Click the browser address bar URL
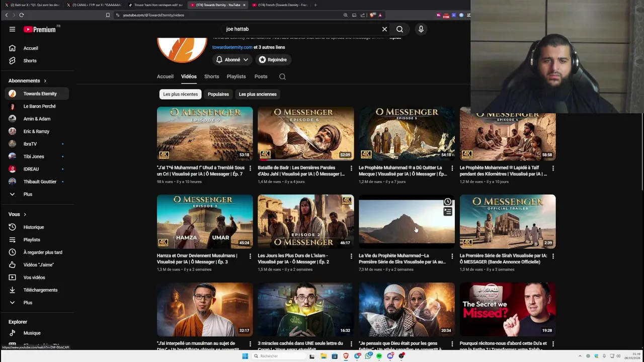644x362 pixels. coord(153,15)
